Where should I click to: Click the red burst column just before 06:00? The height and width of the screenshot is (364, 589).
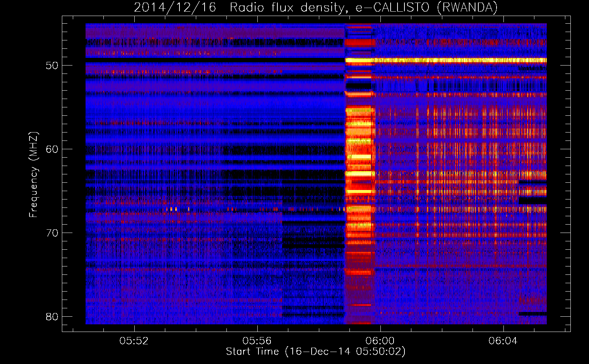point(359,174)
